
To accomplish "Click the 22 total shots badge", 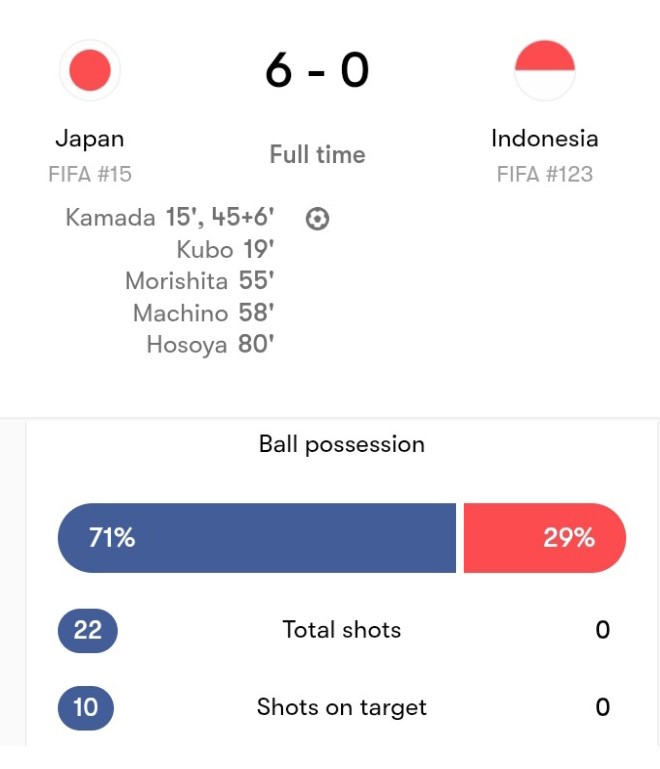I will tap(88, 630).
